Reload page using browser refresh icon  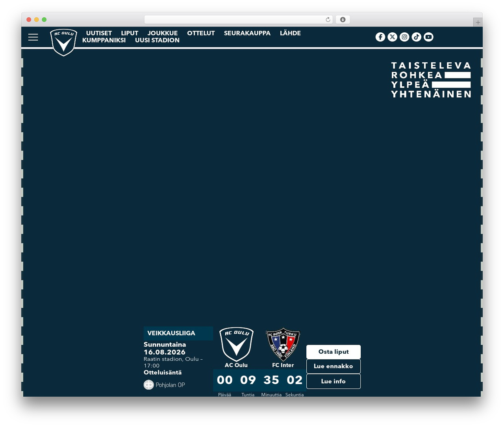(328, 20)
